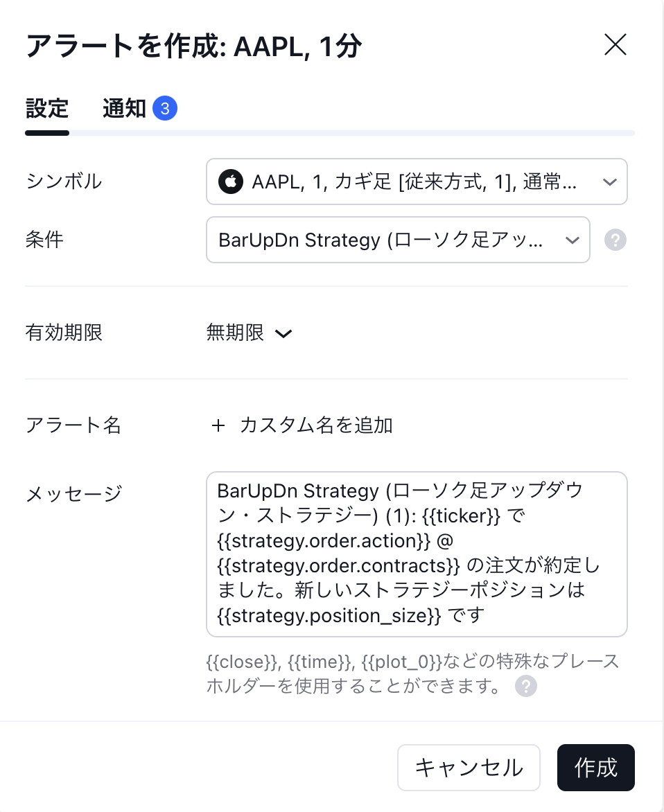Click the chevron in the シンボル field
This screenshot has width=664, height=812.
(x=610, y=182)
